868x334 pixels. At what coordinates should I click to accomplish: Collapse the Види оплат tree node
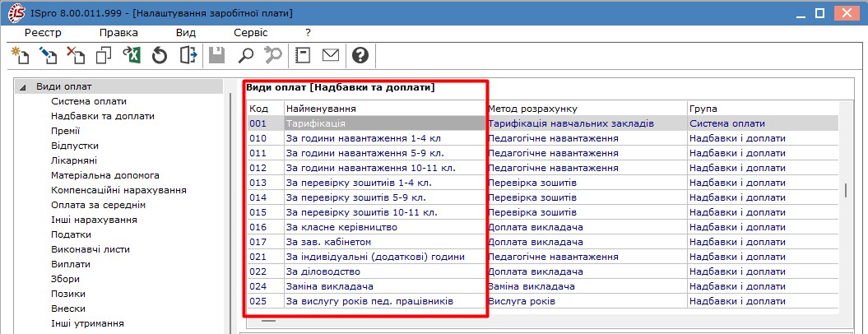click(x=23, y=87)
